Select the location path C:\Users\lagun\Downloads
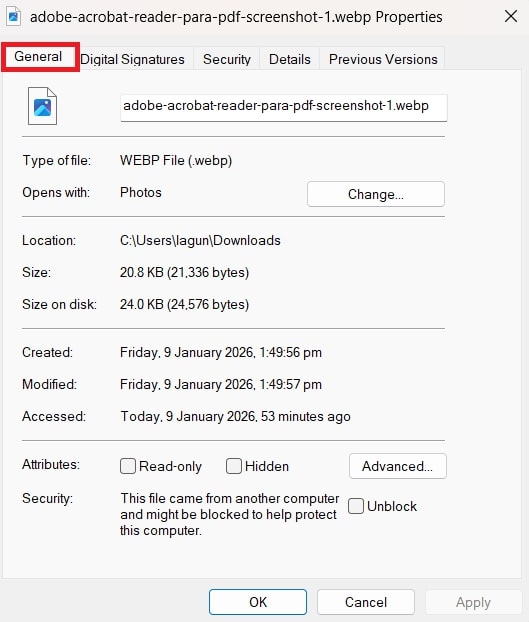The width and height of the screenshot is (529, 622). pos(200,240)
